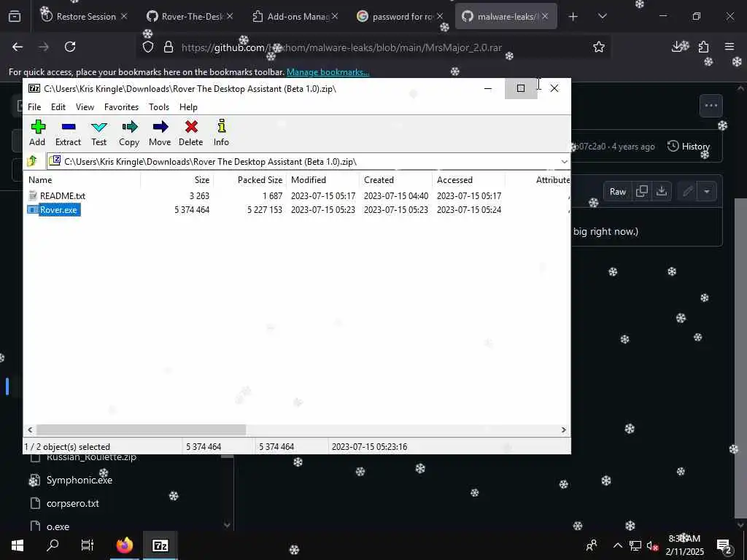This screenshot has width=747, height=560.
Task: Click the Copy toolbar icon in 7-Zip
Action: click(x=129, y=133)
